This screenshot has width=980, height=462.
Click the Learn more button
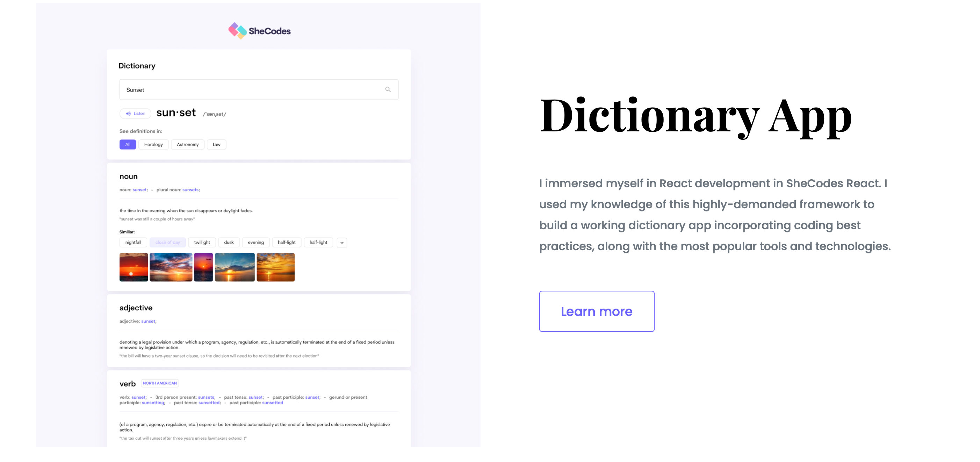[x=596, y=311]
